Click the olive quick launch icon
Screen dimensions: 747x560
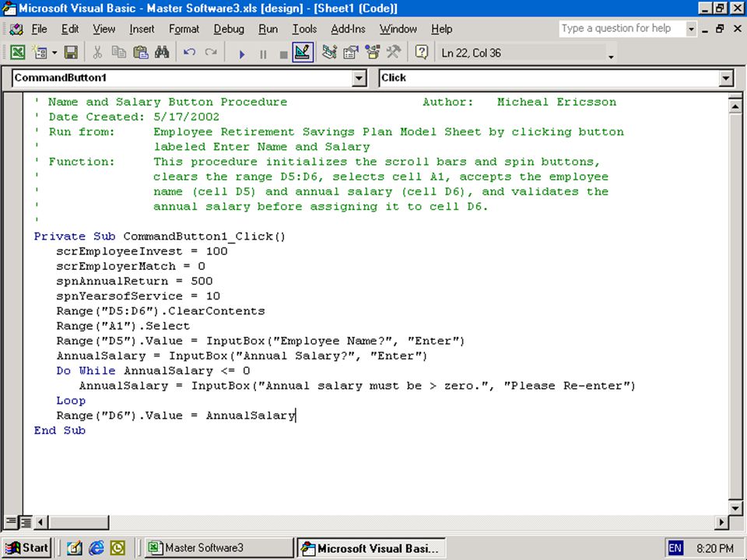pyautogui.click(x=117, y=548)
